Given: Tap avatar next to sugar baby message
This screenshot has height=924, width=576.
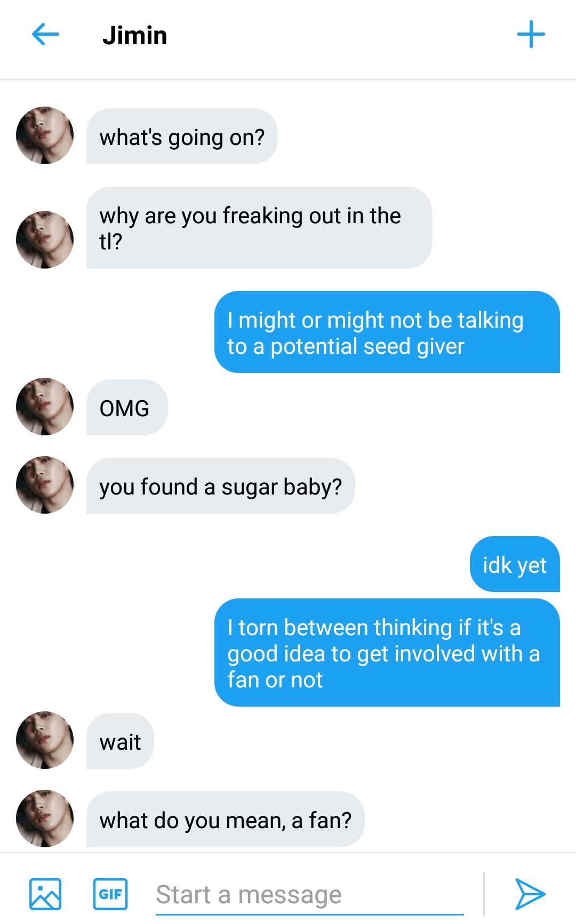Looking at the screenshot, I should (x=45, y=485).
